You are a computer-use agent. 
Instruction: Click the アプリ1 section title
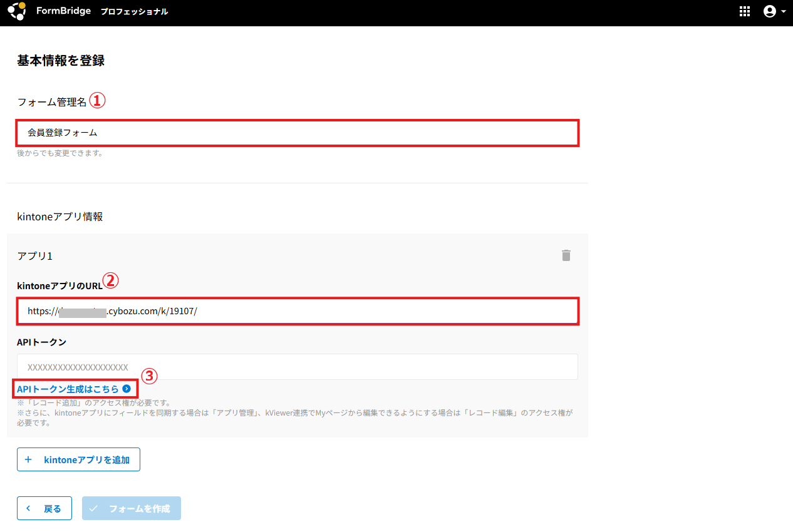point(34,256)
